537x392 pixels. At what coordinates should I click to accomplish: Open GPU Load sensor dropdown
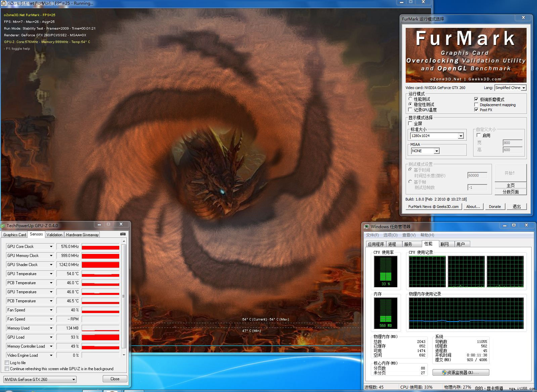51,337
